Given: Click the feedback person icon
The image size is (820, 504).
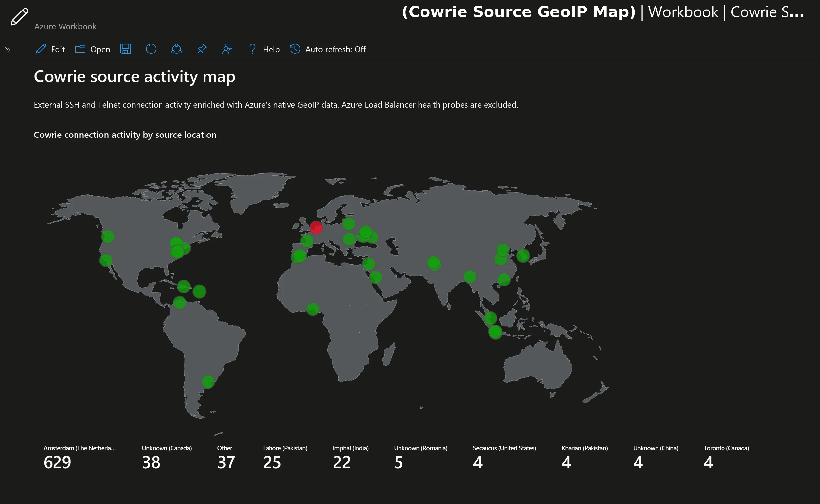Looking at the screenshot, I should click(227, 49).
